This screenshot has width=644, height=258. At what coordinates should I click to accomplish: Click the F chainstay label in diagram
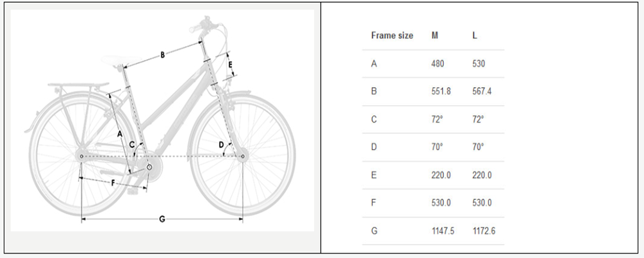coord(113,183)
